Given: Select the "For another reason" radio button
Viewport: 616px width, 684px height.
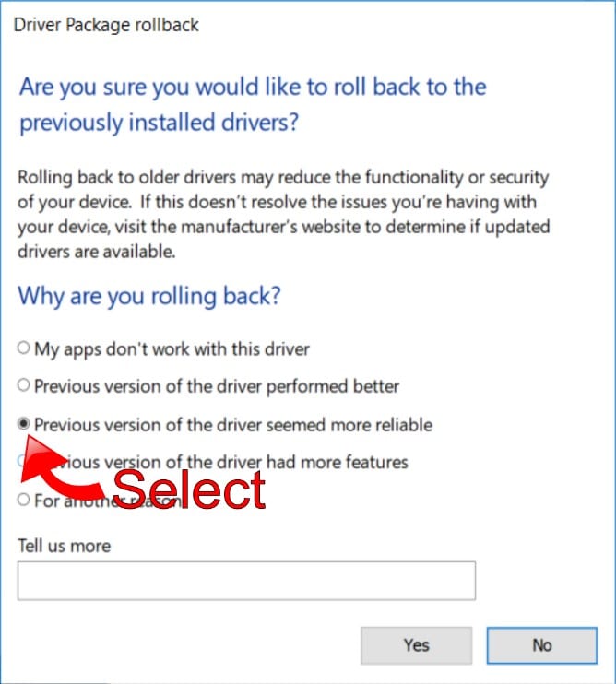Looking at the screenshot, I should tap(24, 500).
